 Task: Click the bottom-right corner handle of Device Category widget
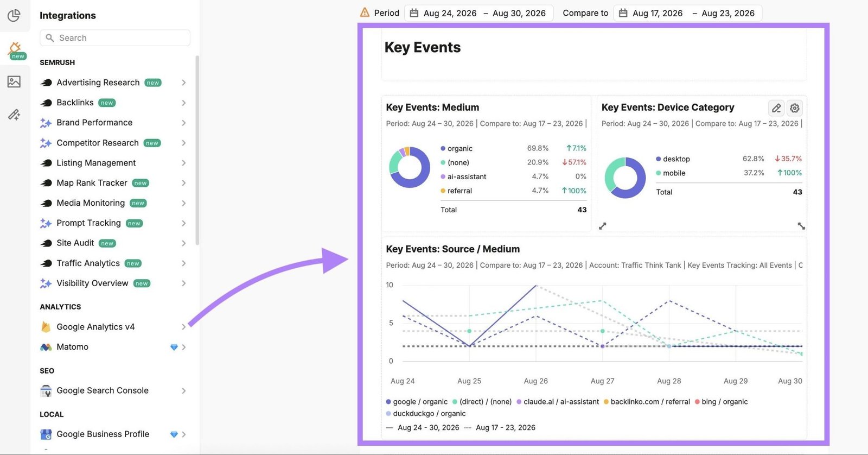coord(801,226)
